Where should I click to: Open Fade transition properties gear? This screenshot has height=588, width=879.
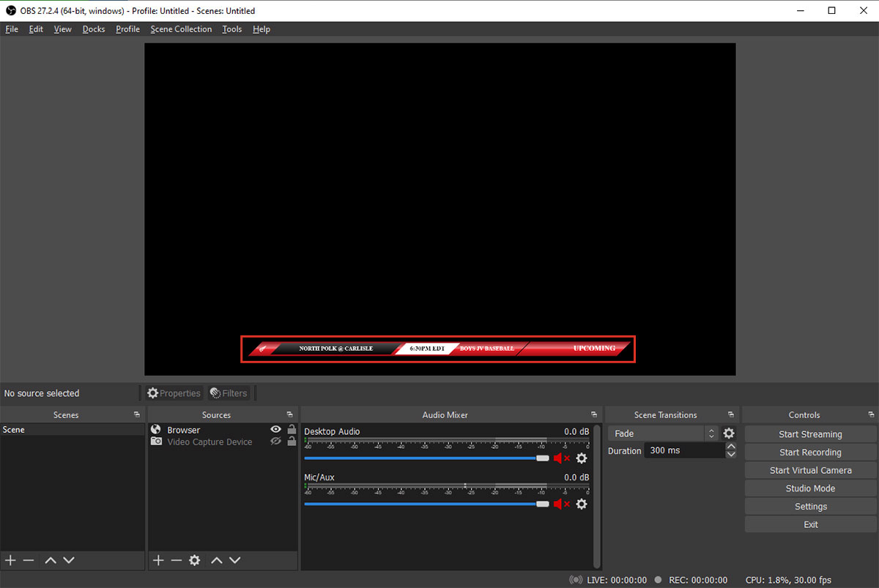pos(729,433)
